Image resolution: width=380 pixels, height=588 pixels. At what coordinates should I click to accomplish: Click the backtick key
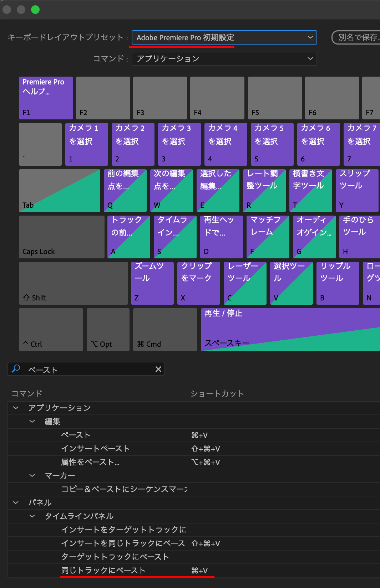tap(40, 144)
